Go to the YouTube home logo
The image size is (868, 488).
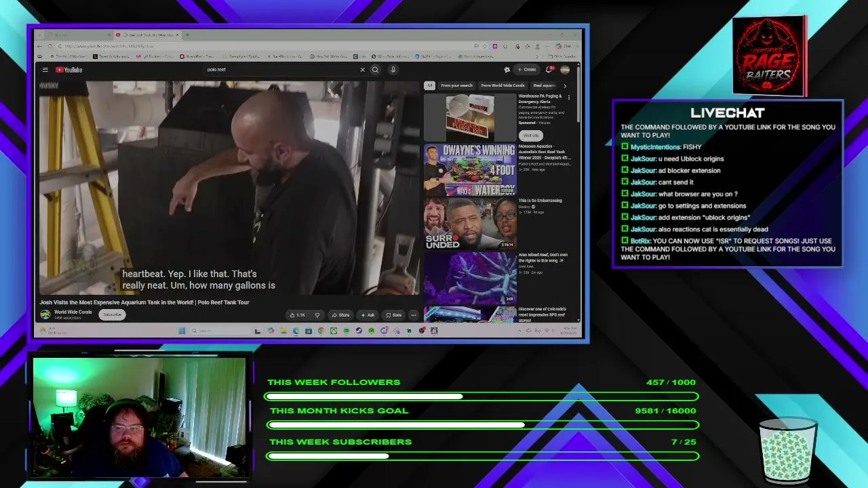69,70
